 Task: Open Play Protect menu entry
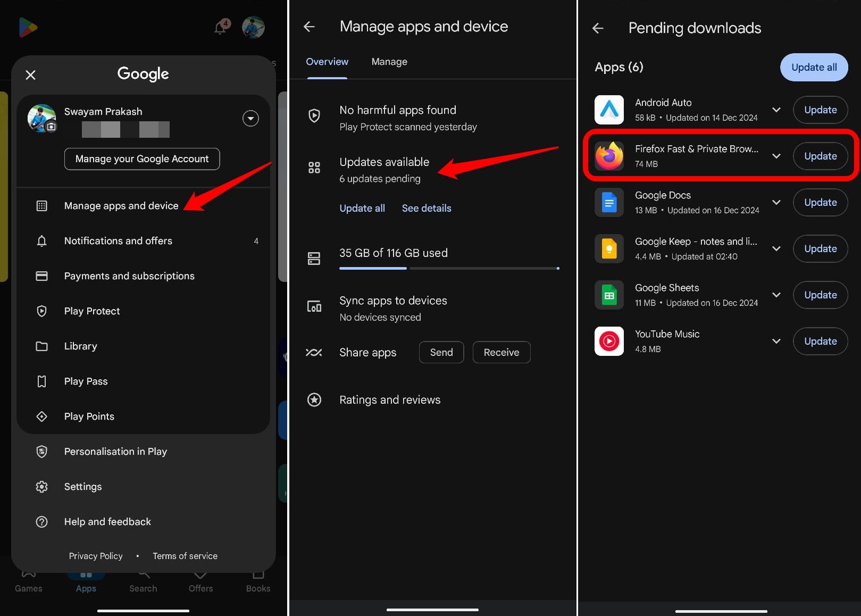[x=144, y=311]
